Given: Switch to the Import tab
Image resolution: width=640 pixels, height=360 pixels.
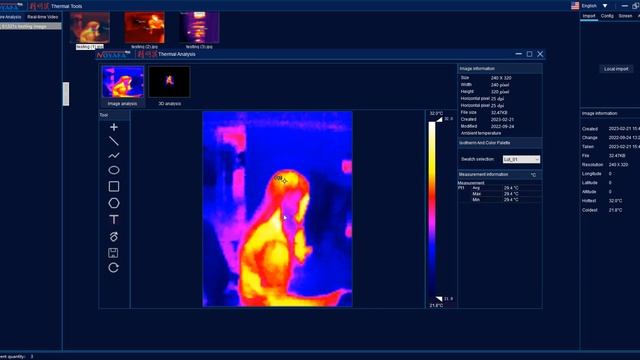Looking at the screenshot, I should (589, 16).
